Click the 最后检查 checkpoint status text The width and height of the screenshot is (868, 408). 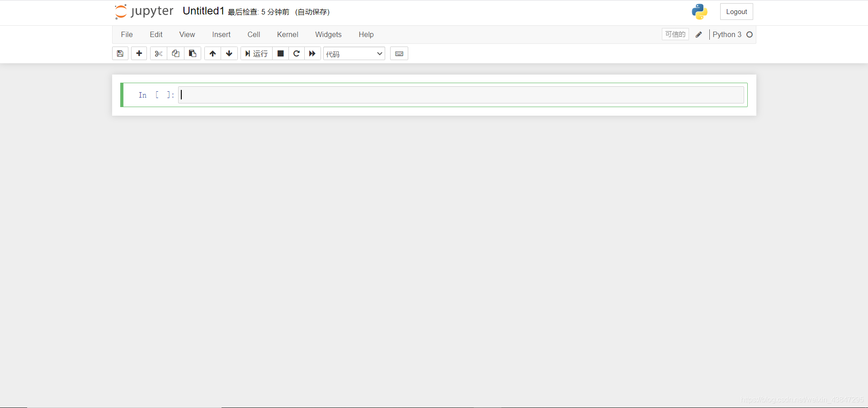click(259, 12)
